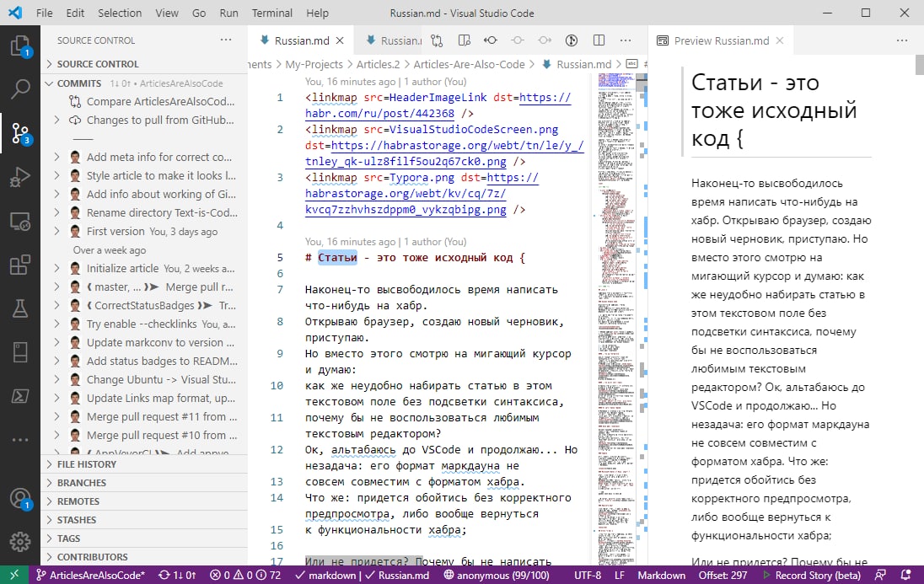The image size is (924, 584).
Task: Click the editor minimap overview
Action: click(x=616, y=319)
